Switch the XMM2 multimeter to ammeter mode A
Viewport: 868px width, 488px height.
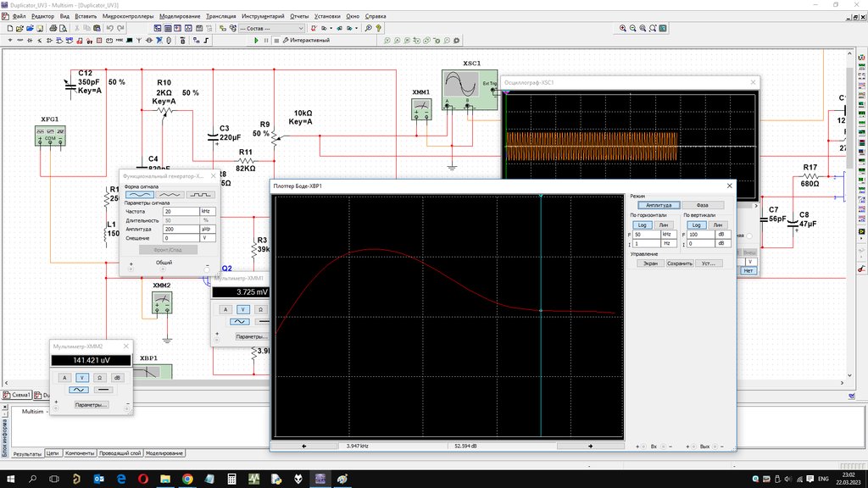[x=64, y=378]
